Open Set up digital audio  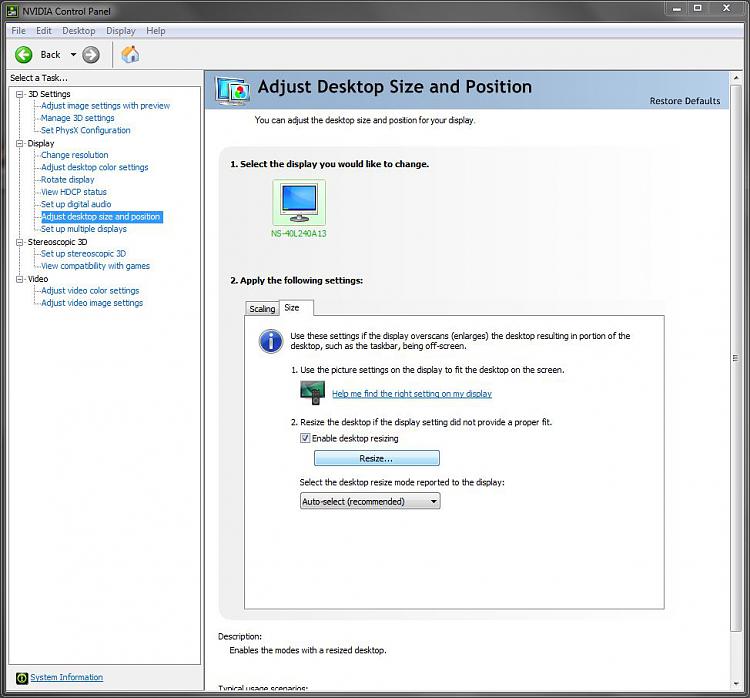tap(76, 204)
